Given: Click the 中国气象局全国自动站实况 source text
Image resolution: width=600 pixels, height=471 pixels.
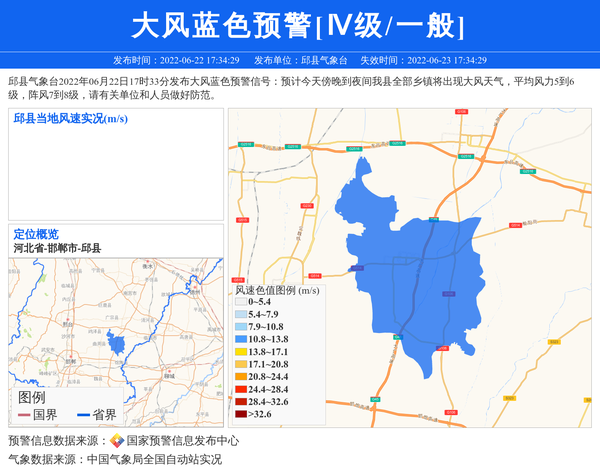Looking at the screenshot, I should [154, 460].
